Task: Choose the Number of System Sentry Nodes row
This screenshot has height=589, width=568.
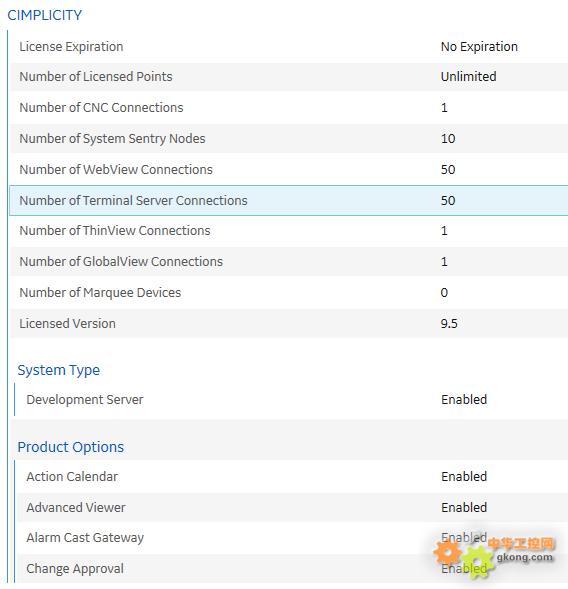Action: pos(289,139)
